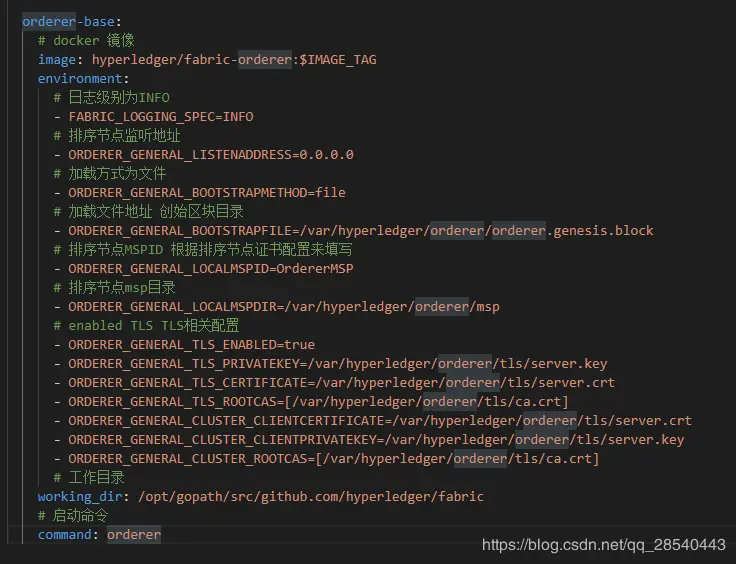Click the ORDERER_GENERAL_CLUSTER_ROOTCAS line

327,458
